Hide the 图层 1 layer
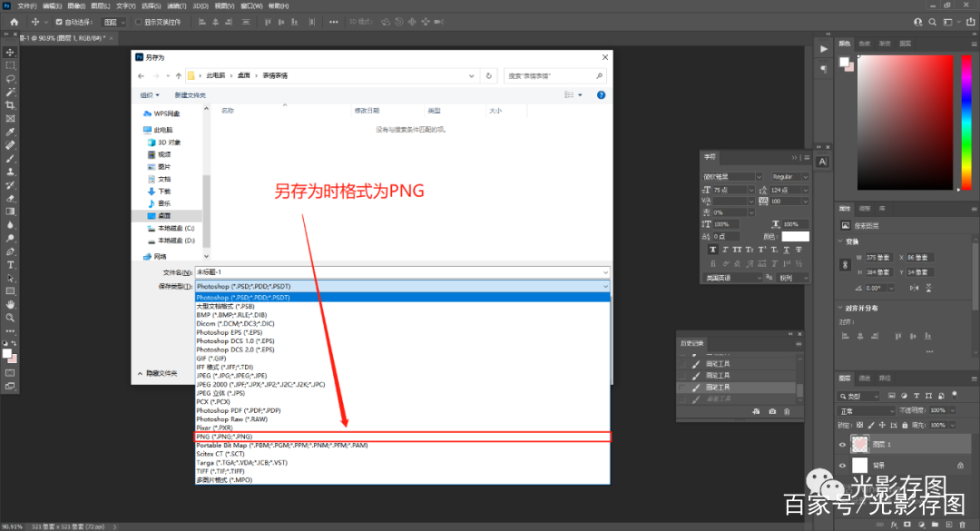 tap(842, 445)
